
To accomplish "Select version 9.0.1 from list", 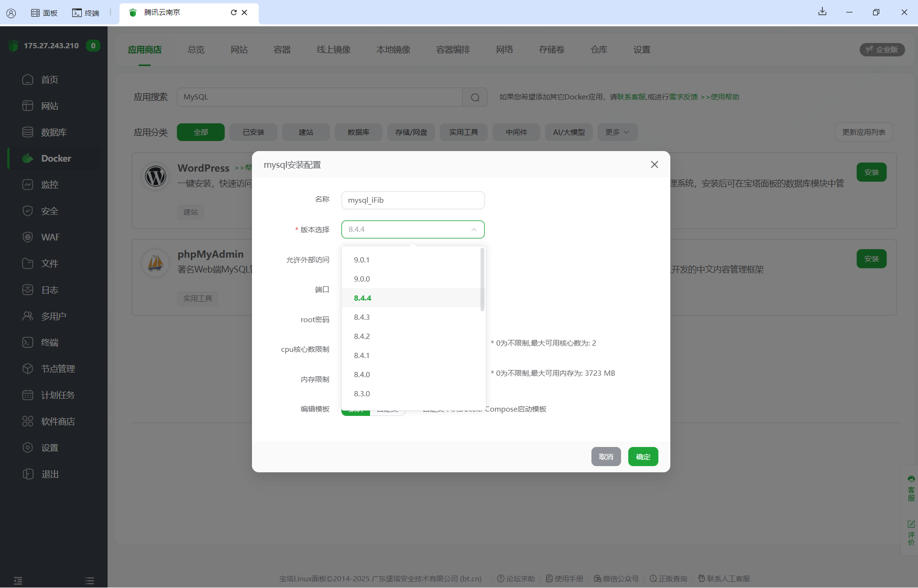I will 362,260.
